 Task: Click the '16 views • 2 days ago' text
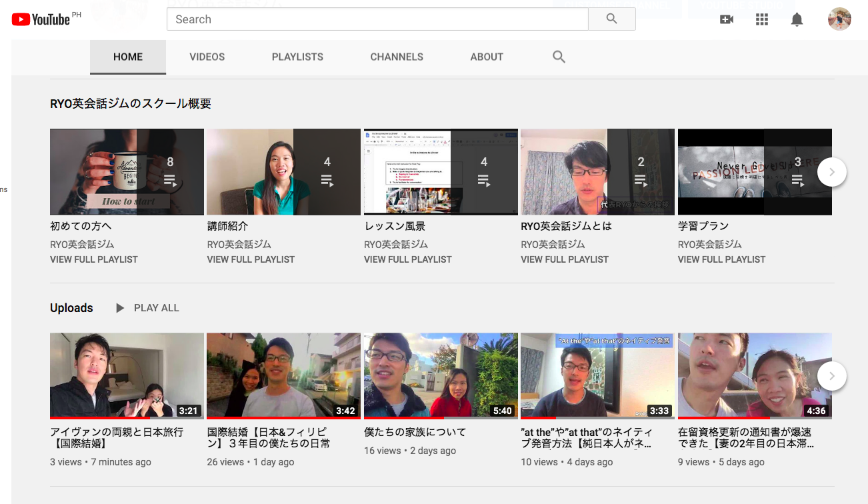click(x=410, y=451)
